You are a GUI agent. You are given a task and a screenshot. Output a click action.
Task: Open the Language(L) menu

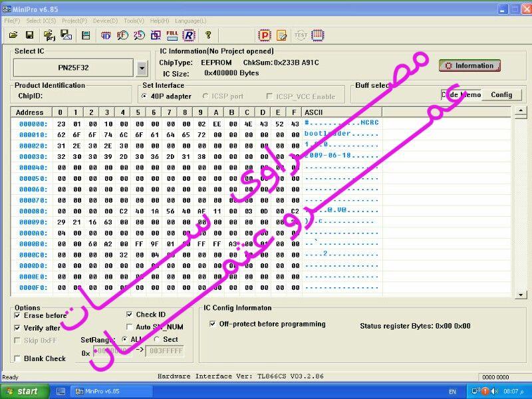[x=191, y=21]
